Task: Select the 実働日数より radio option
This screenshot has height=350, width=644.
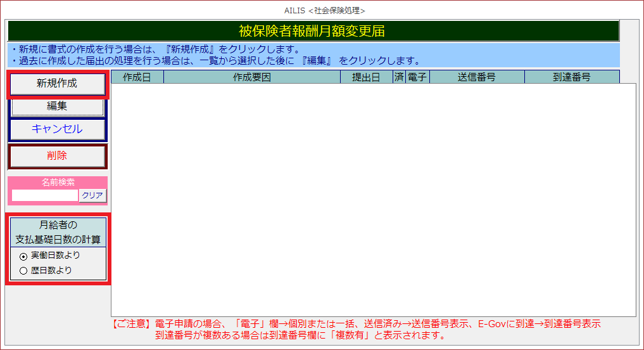Action: coord(24,256)
